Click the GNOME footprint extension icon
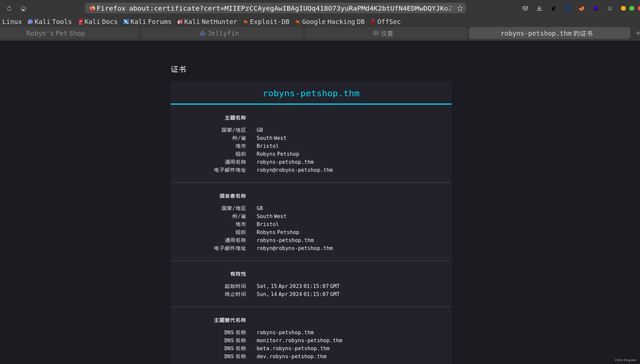This screenshot has height=364, width=640. coord(553,8)
